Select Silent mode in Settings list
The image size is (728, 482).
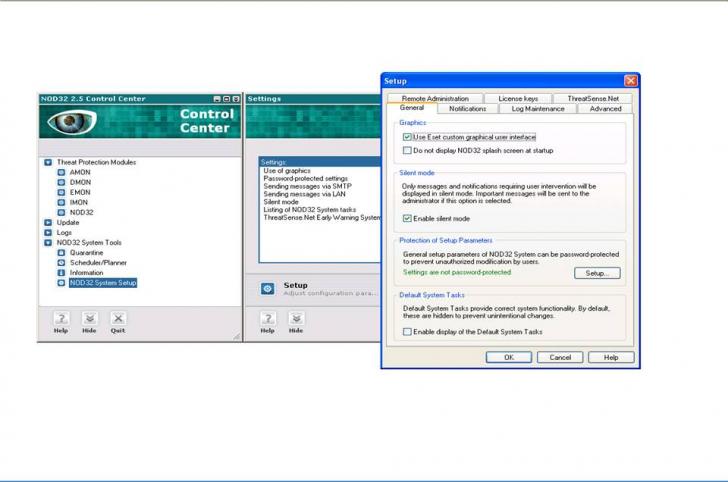(x=281, y=202)
